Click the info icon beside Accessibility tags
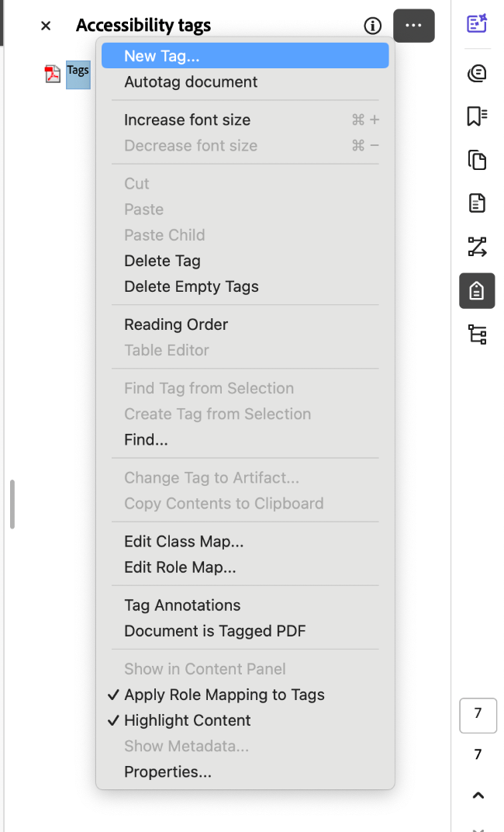Image resolution: width=504 pixels, height=832 pixels. [x=372, y=26]
